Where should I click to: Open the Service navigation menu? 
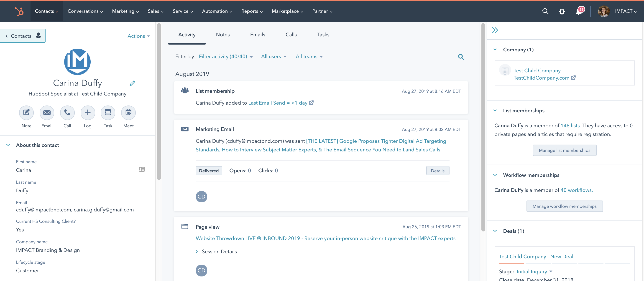tap(183, 11)
